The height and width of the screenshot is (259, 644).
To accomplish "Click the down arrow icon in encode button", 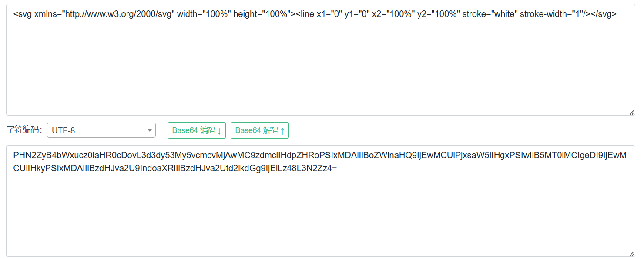I will tap(219, 131).
